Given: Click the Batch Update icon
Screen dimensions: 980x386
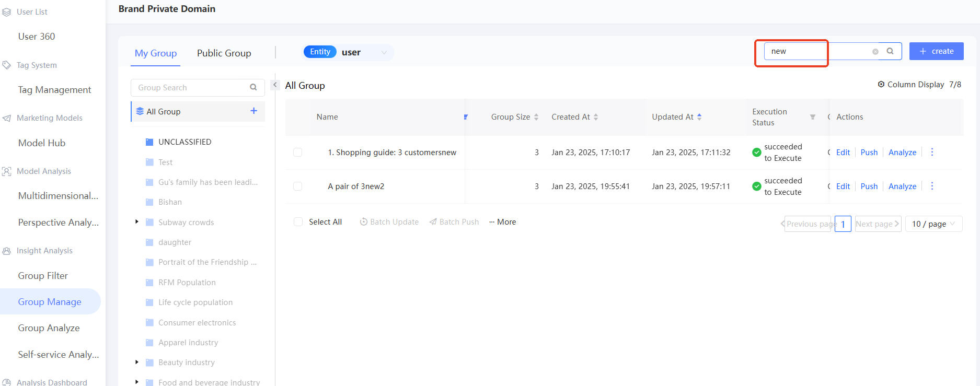Looking at the screenshot, I should click(x=364, y=222).
